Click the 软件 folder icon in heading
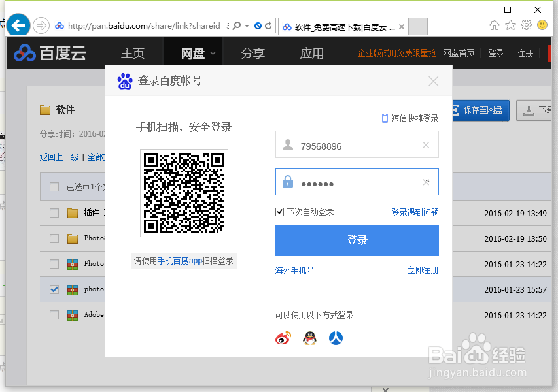Viewport: 558px width, 392px height. 45,110
